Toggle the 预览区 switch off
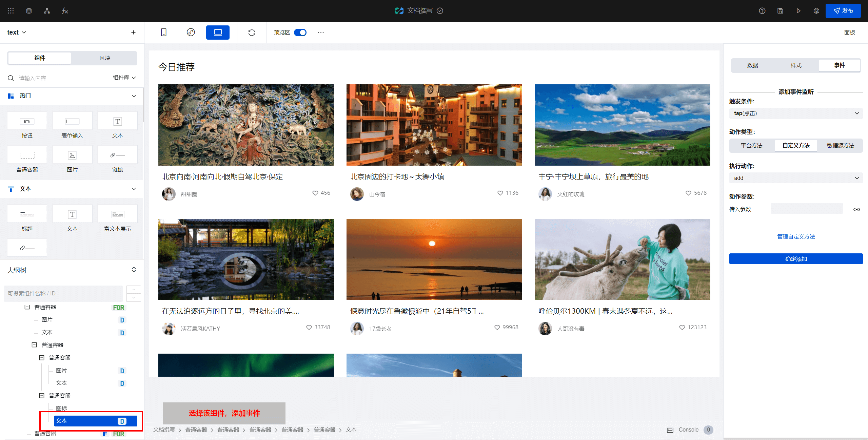This screenshot has width=868, height=440. click(x=300, y=33)
